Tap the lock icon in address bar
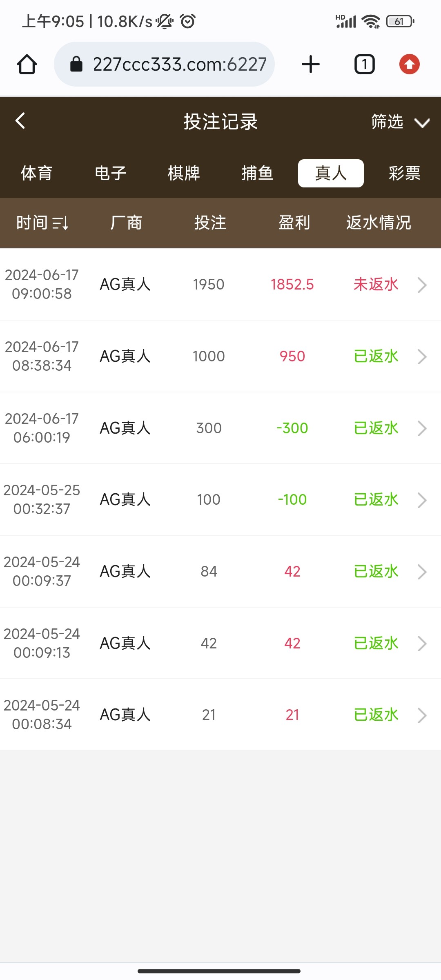 (76, 65)
